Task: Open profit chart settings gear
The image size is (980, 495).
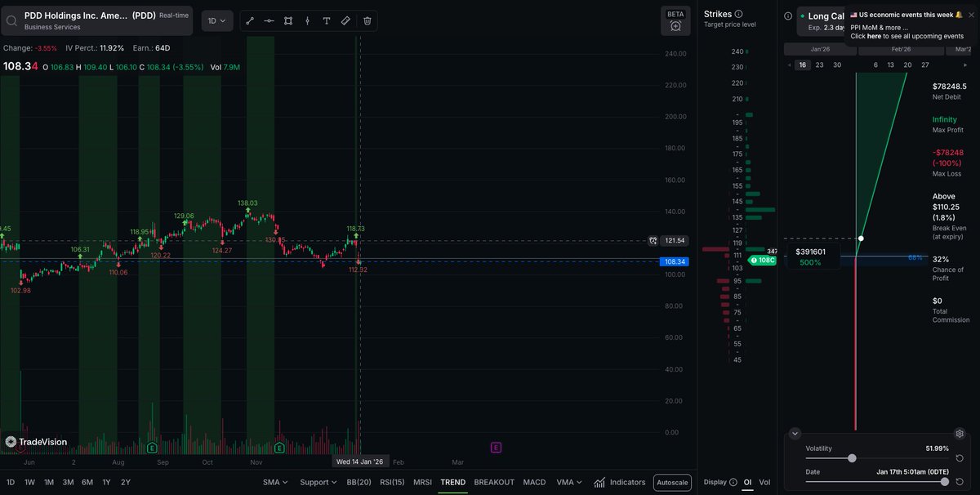Action: pyautogui.click(x=960, y=433)
